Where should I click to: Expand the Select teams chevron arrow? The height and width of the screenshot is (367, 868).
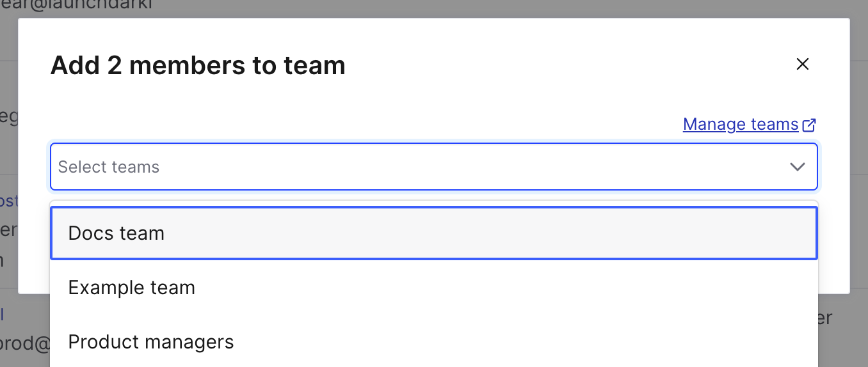(797, 167)
